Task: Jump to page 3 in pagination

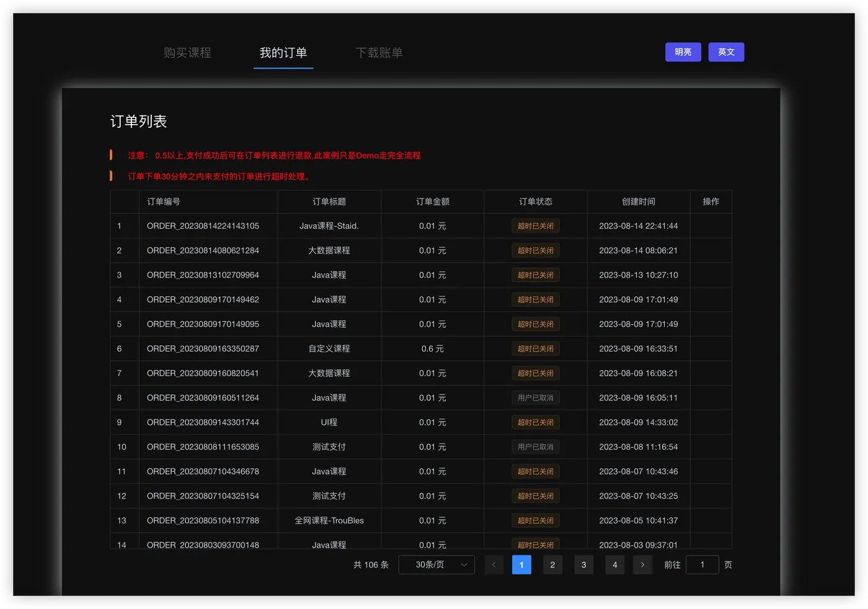Action: (583, 564)
